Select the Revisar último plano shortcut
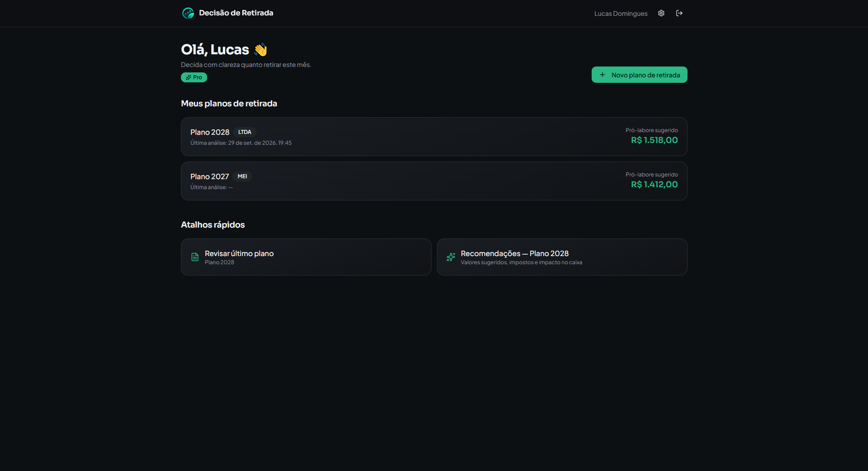 coord(306,257)
